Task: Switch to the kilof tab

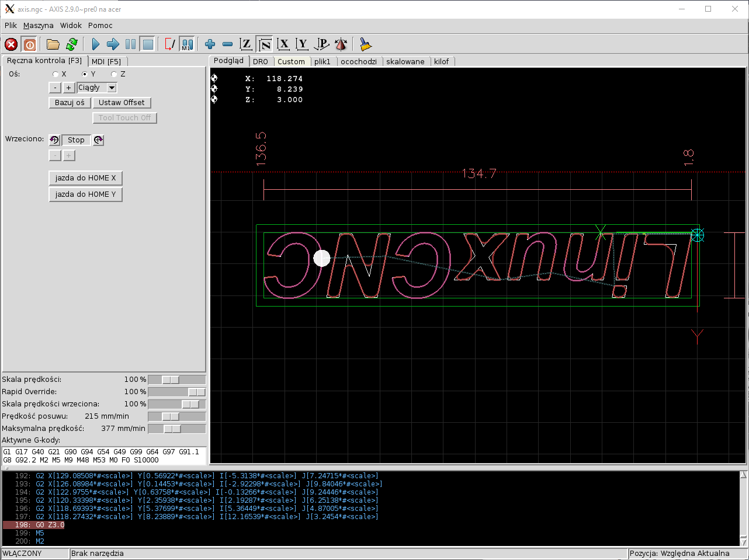Action: coord(442,61)
